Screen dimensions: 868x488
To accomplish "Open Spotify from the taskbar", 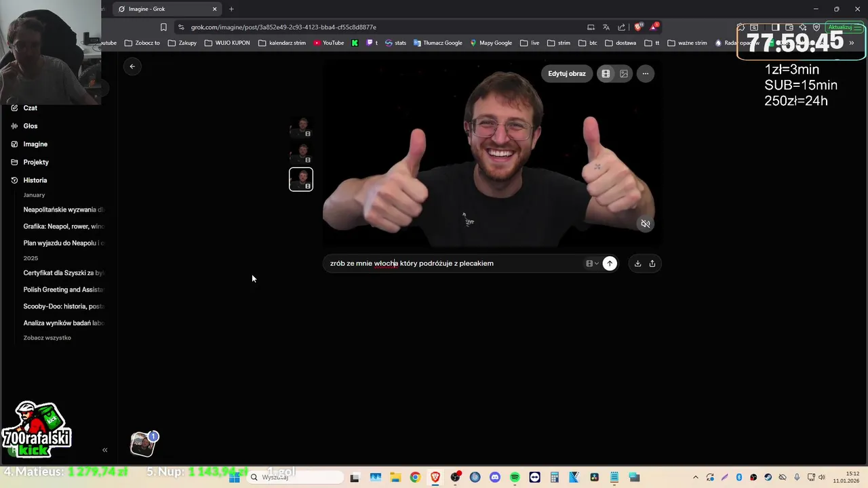I will pos(515,477).
